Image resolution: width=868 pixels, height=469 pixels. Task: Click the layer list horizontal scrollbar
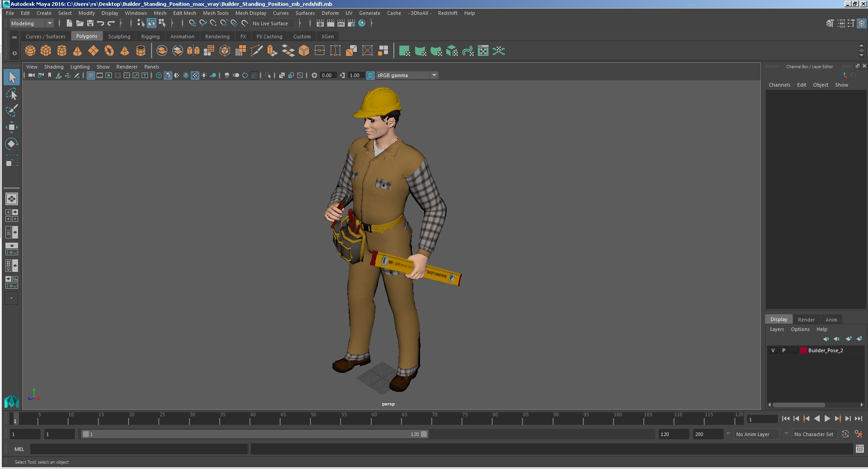[799, 405]
